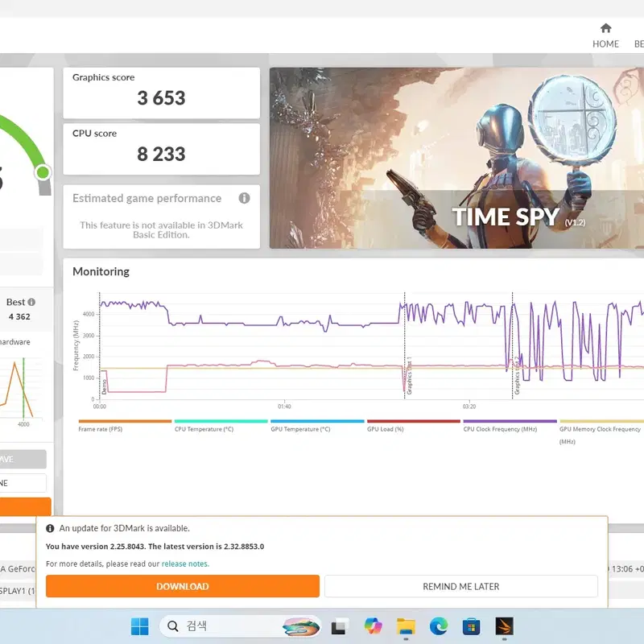Open Task View from the taskbar

(x=340, y=626)
